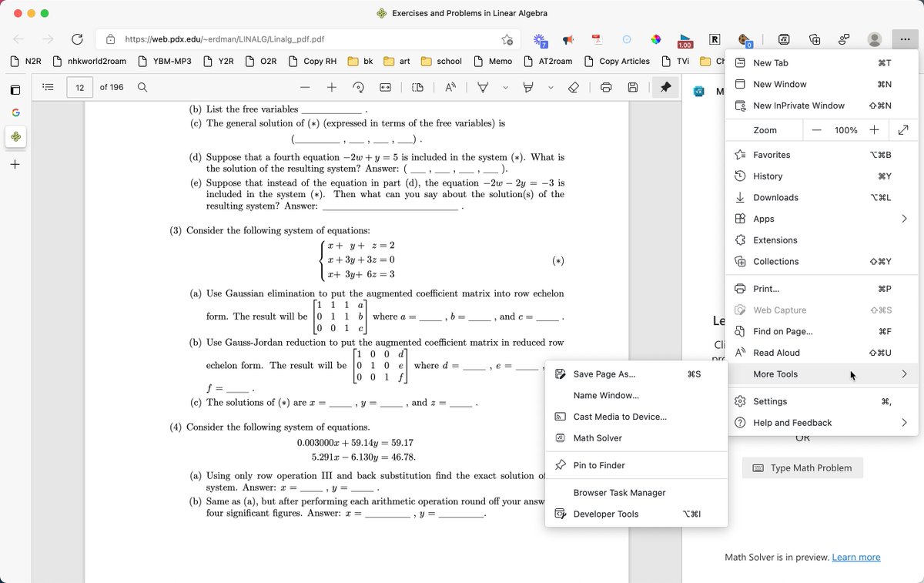Image resolution: width=924 pixels, height=583 pixels.
Task: Open a New InPrivate Window
Action: coord(822,106)
